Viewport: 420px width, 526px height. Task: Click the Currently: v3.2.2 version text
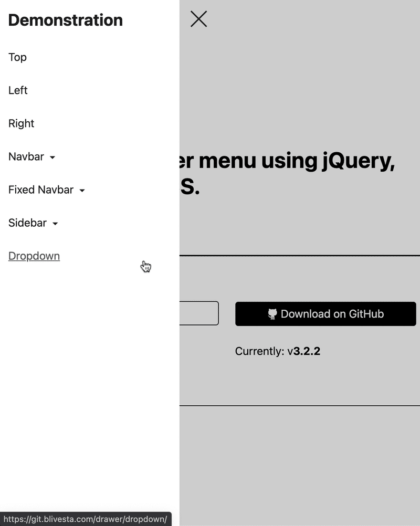(277, 351)
